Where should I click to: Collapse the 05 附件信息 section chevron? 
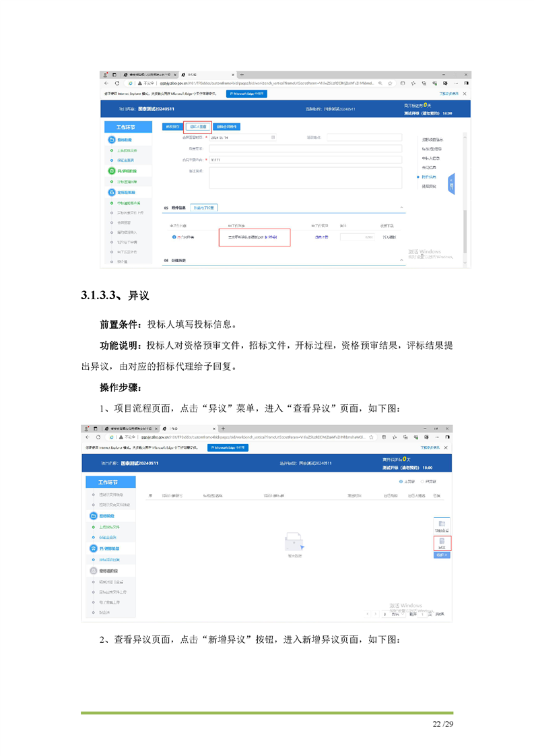(x=402, y=207)
